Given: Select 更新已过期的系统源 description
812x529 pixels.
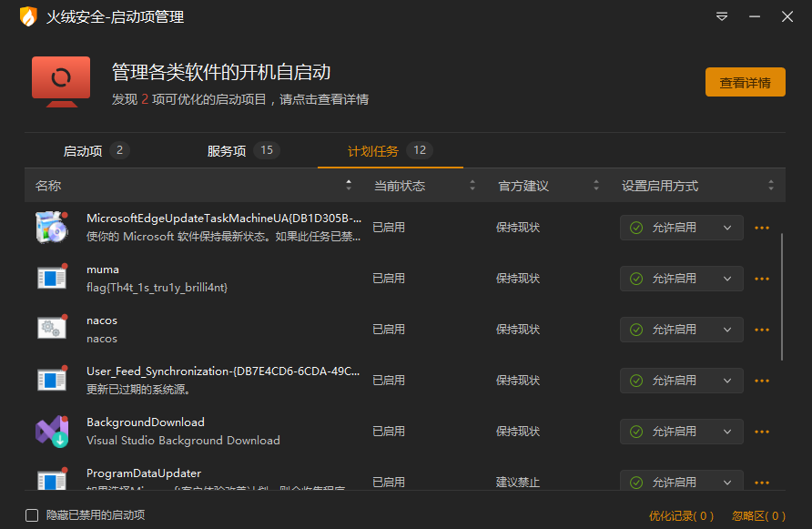Looking at the screenshot, I should (x=138, y=390).
